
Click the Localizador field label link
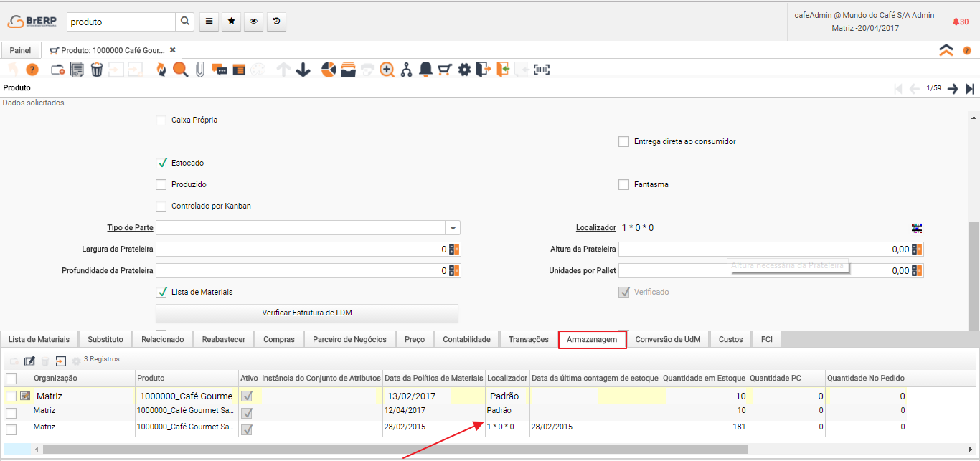point(595,228)
